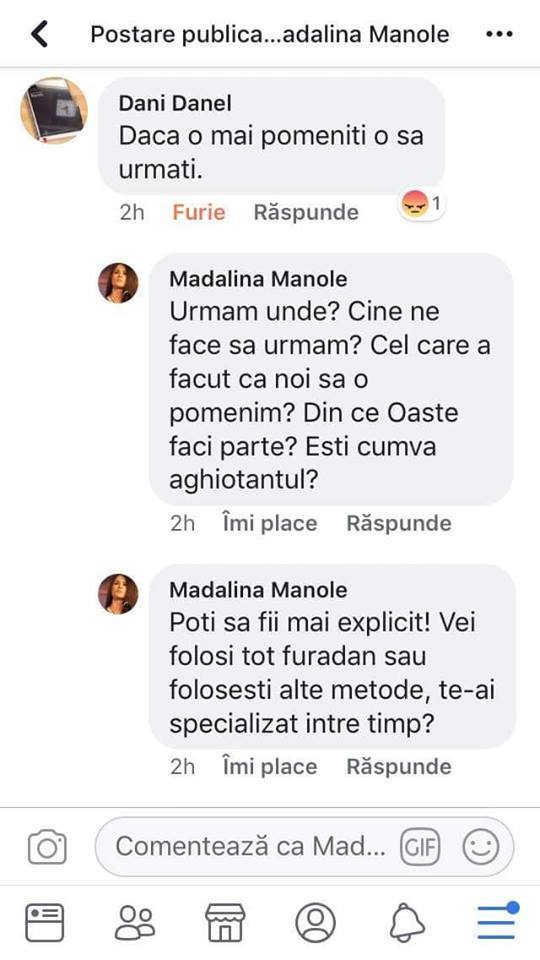Go back using the left arrow
This screenshot has width=540, height=960.
tap(40, 34)
